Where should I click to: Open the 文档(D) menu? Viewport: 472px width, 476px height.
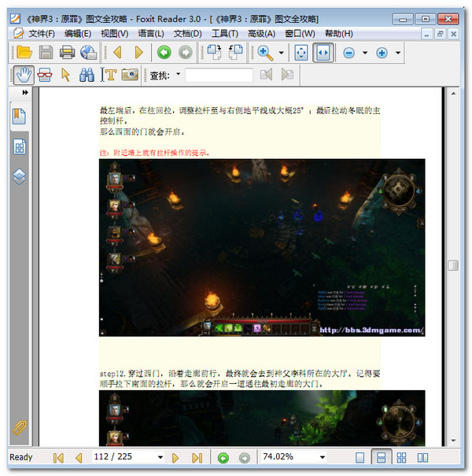click(187, 33)
